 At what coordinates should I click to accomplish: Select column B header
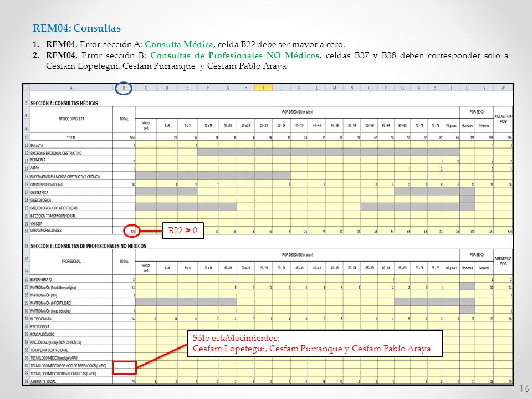click(x=124, y=88)
